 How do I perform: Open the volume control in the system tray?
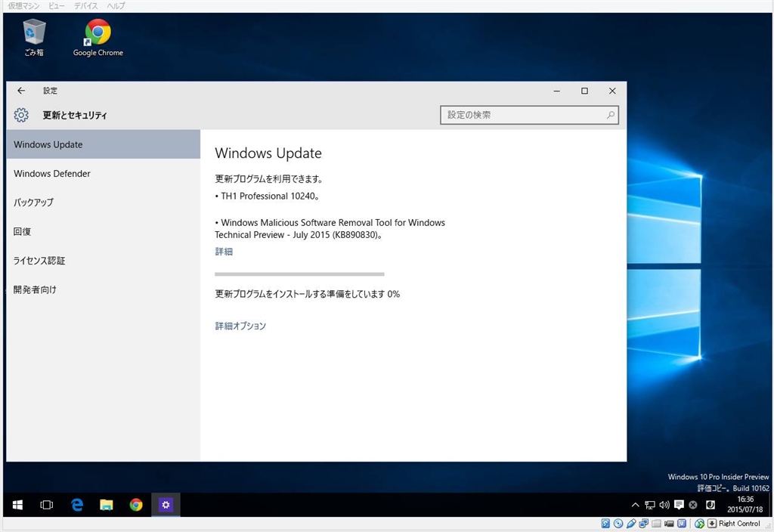[664, 505]
